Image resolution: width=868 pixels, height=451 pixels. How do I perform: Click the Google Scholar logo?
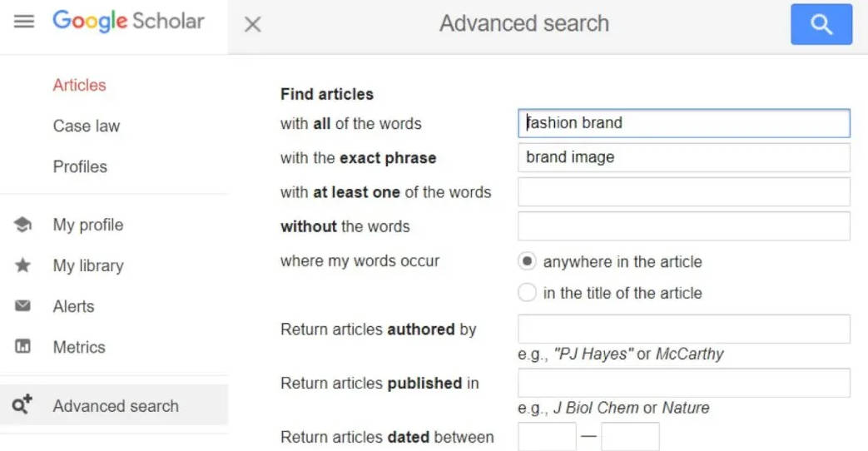click(x=128, y=21)
